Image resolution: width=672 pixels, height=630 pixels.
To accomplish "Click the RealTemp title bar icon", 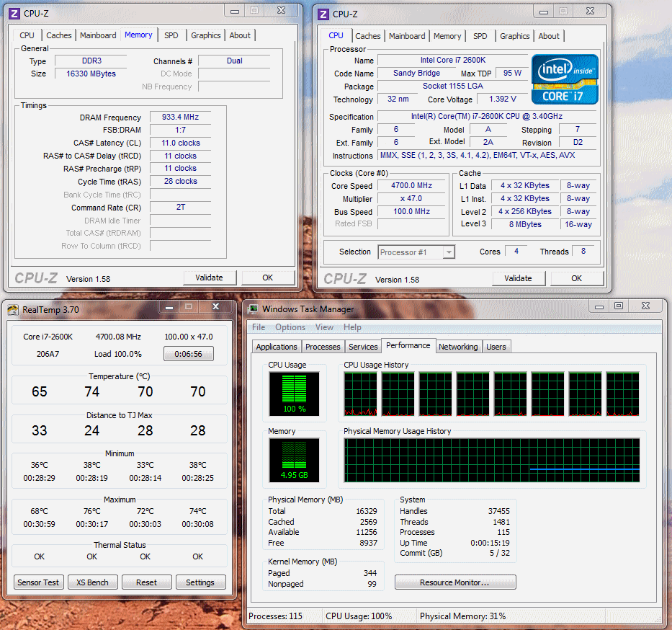I will click(x=14, y=310).
